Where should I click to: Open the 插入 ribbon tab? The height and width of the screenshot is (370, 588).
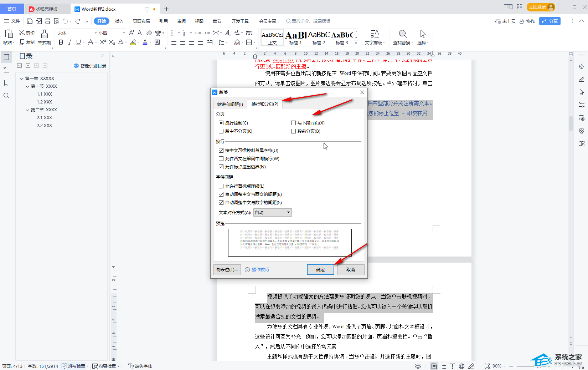(x=119, y=21)
